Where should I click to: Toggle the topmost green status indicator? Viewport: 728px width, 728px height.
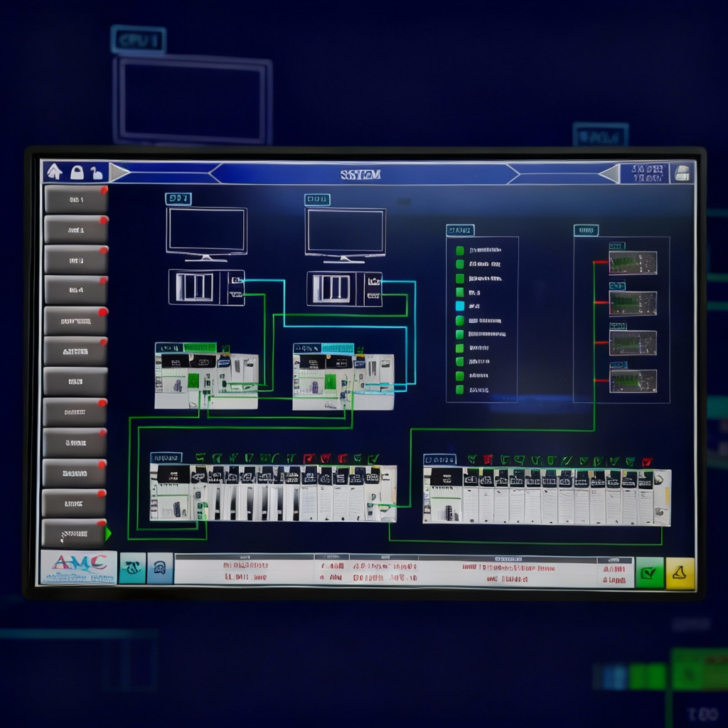[459, 250]
